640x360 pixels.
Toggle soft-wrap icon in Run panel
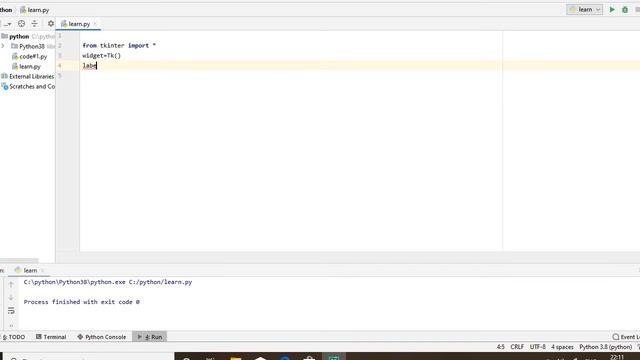[11, 311]
